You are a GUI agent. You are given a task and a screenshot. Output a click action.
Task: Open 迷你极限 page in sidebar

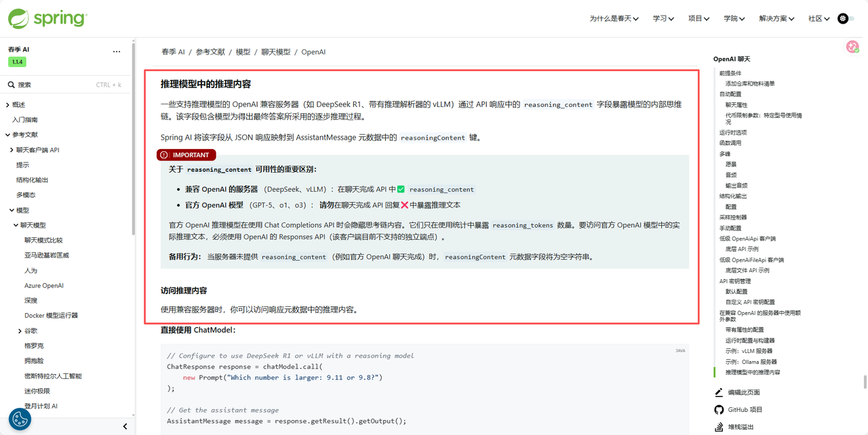(37, 391)
